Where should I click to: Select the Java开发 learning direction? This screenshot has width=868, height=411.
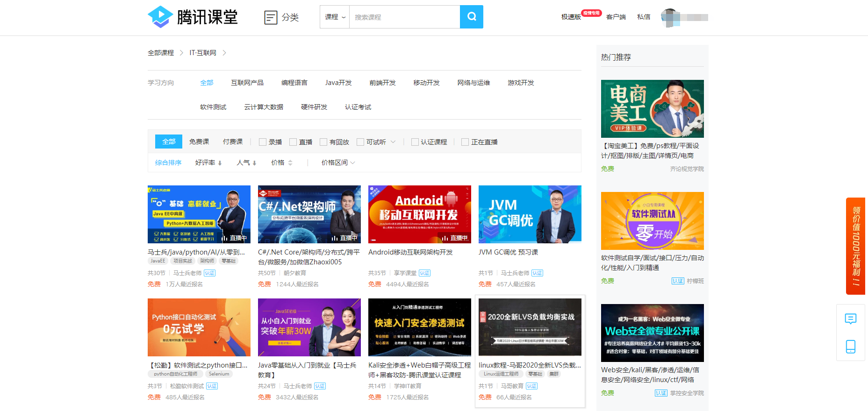(338, 83)
